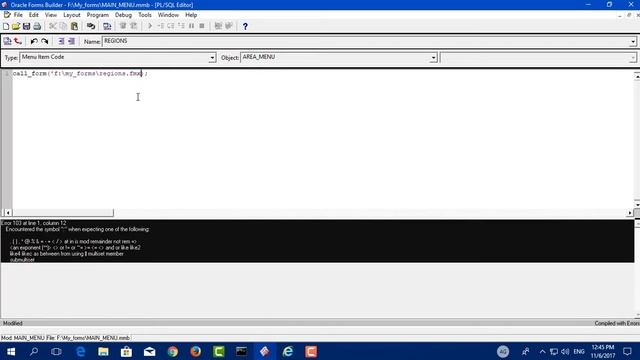Screen dimensions: 640x360
Task: Click the Paste clipboard icon
Action: [74, 26]
